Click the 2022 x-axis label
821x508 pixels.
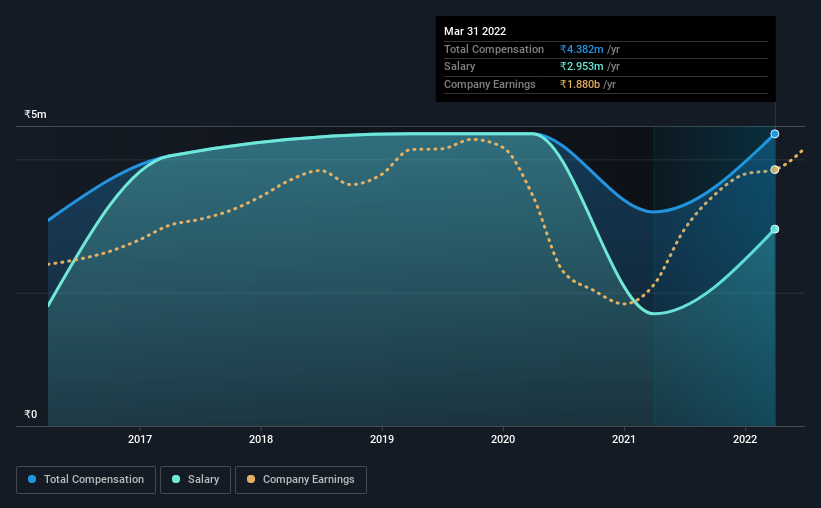(x=745, y=439)
